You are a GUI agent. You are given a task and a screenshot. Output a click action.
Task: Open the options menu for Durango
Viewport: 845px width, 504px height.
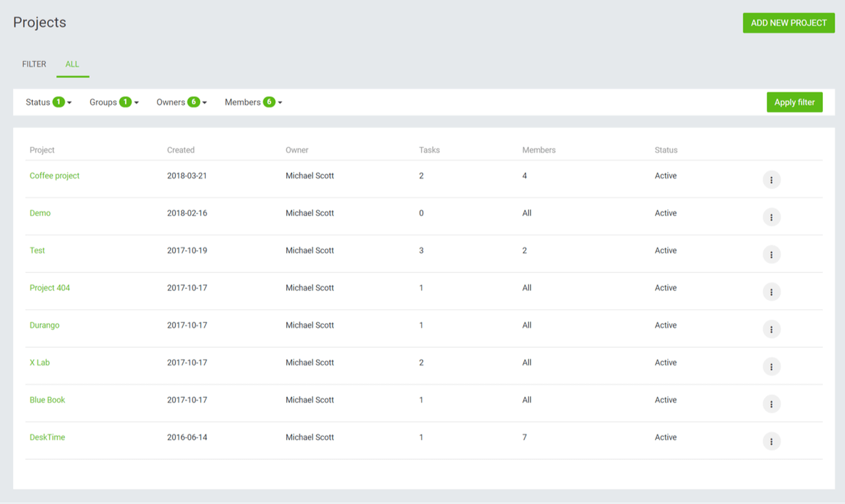point(772,329)
